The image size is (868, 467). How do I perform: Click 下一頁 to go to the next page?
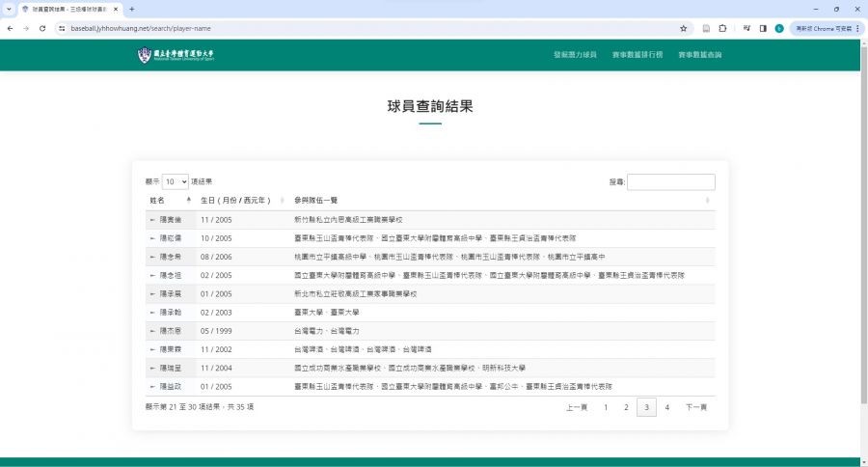(x=696, y=407)
